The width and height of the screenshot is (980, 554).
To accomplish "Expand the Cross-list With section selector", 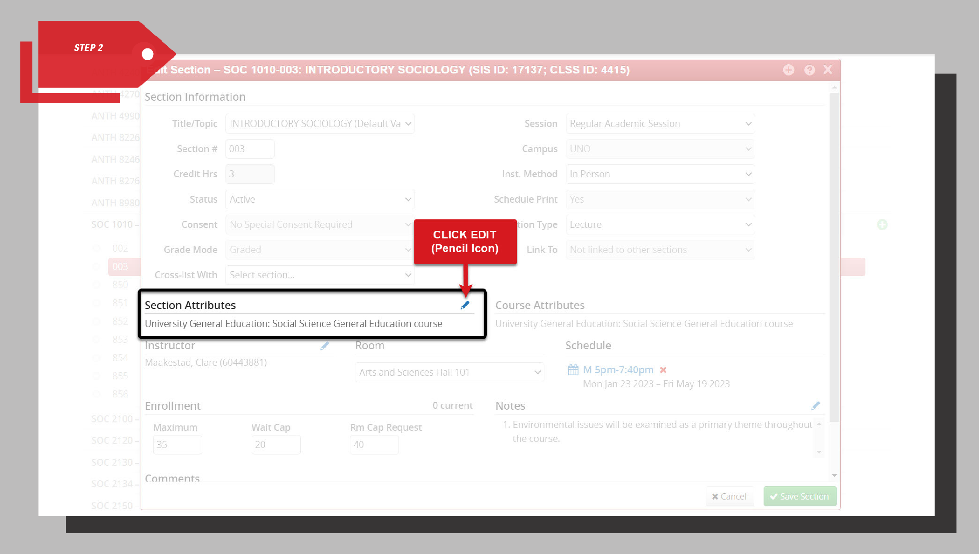I will (320, 275).
